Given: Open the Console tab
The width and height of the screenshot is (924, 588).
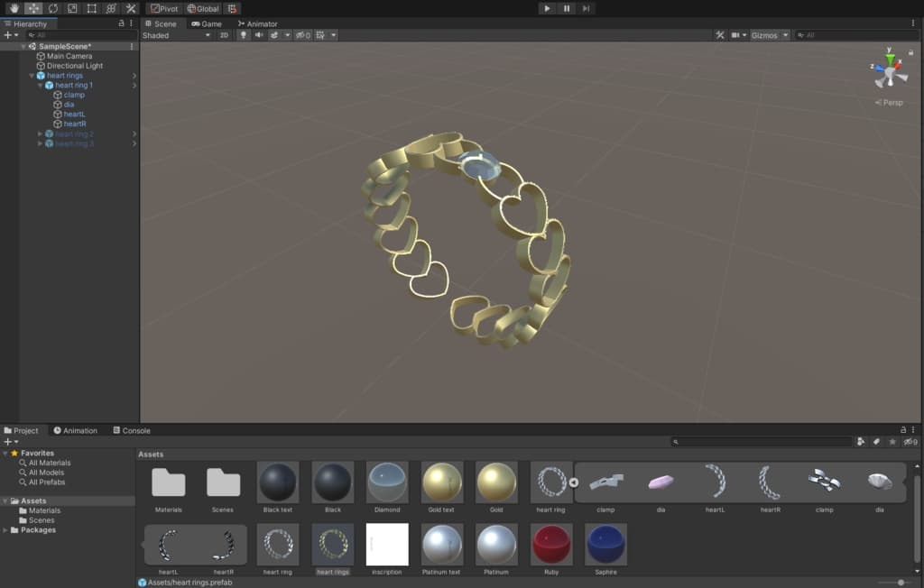Looking at the screenshot, I should (x=132, y=430).
